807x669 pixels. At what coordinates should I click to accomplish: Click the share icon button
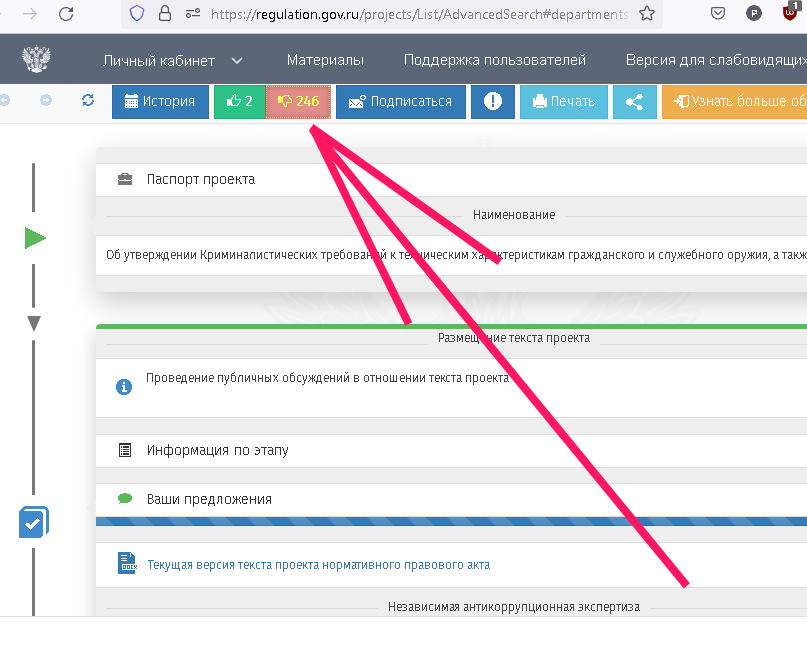click(634, 101)
